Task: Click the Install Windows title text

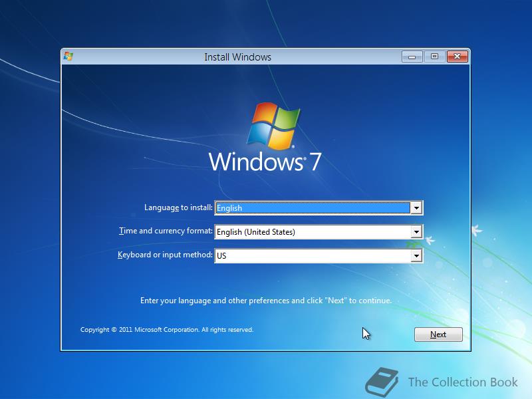Action: tap(237, 57)
